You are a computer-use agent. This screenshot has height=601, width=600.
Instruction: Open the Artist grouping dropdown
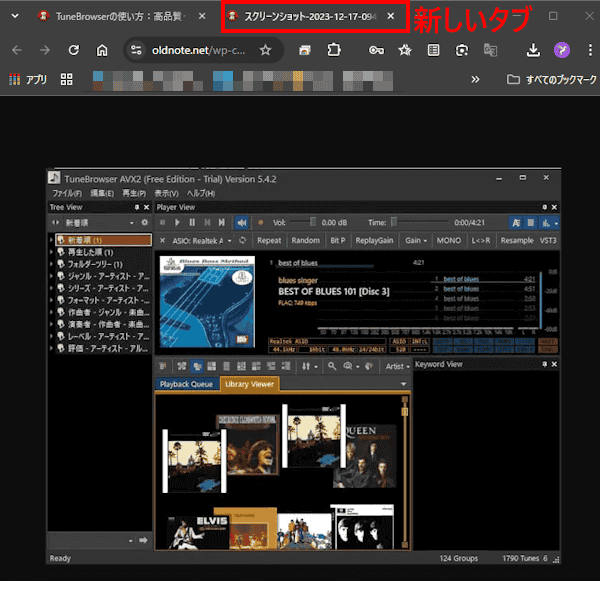(397, 366)
